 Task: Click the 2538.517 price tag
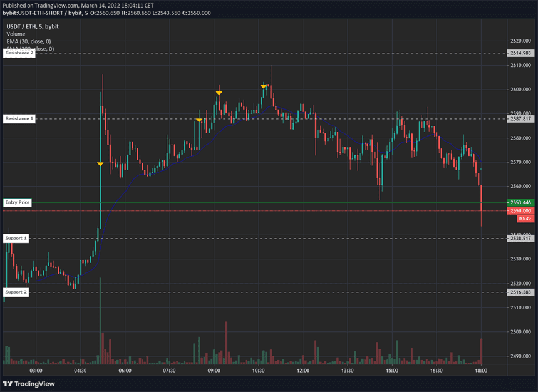(520, 239)
